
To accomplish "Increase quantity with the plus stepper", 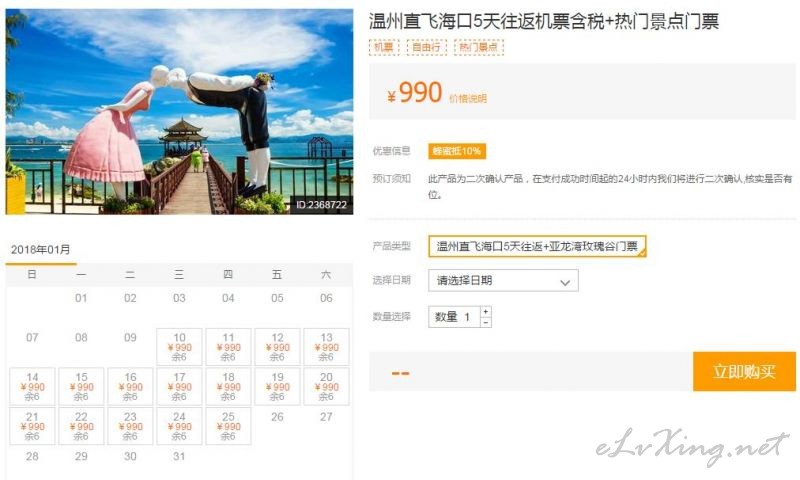I will click(486, 311).
